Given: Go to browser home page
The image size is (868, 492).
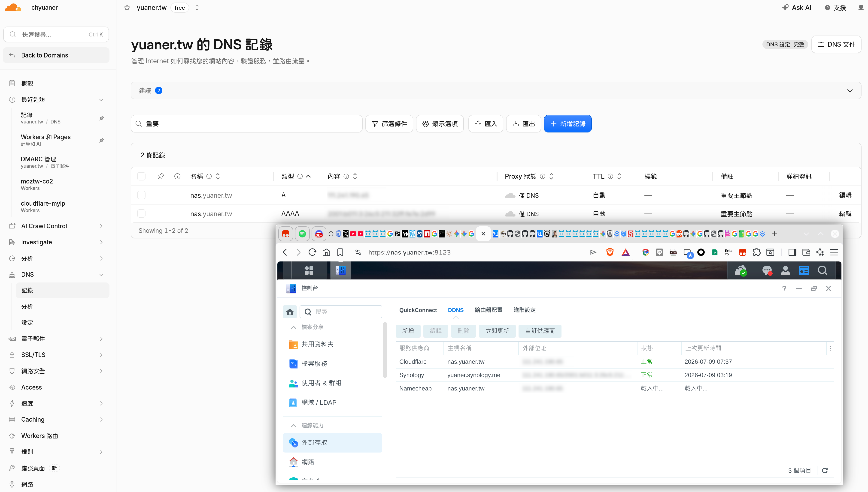Looking at the screenshot, I should pos(326,252).
